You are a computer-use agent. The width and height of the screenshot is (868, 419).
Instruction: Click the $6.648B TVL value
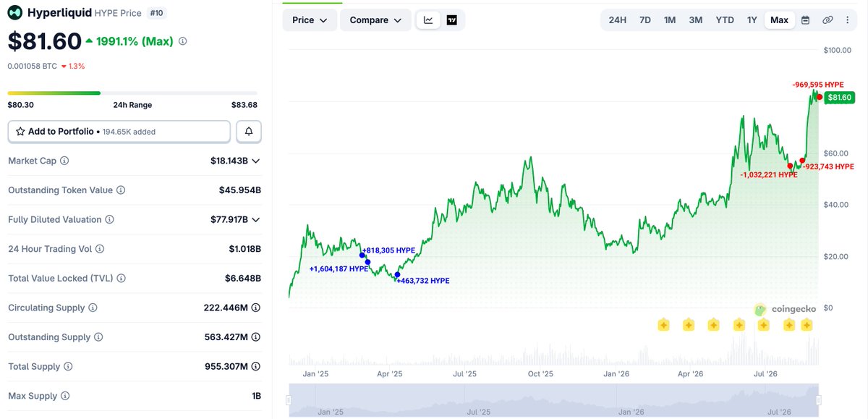coord(243,279)
